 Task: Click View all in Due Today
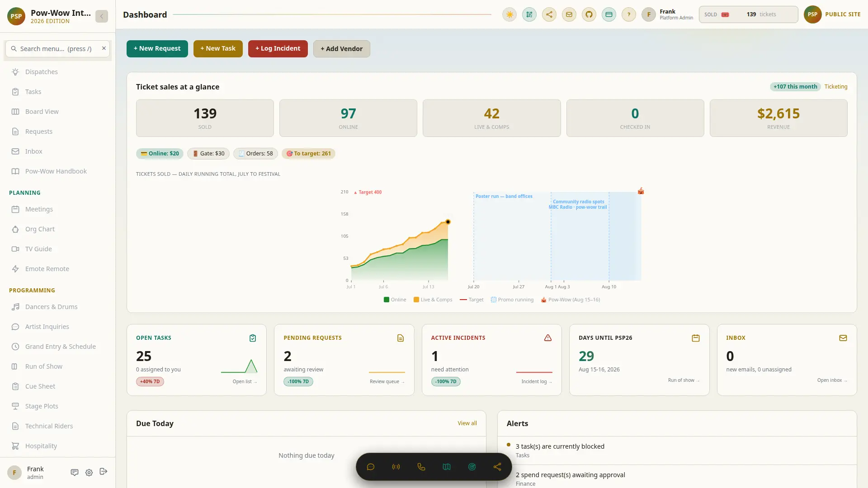tap(467, 423)
